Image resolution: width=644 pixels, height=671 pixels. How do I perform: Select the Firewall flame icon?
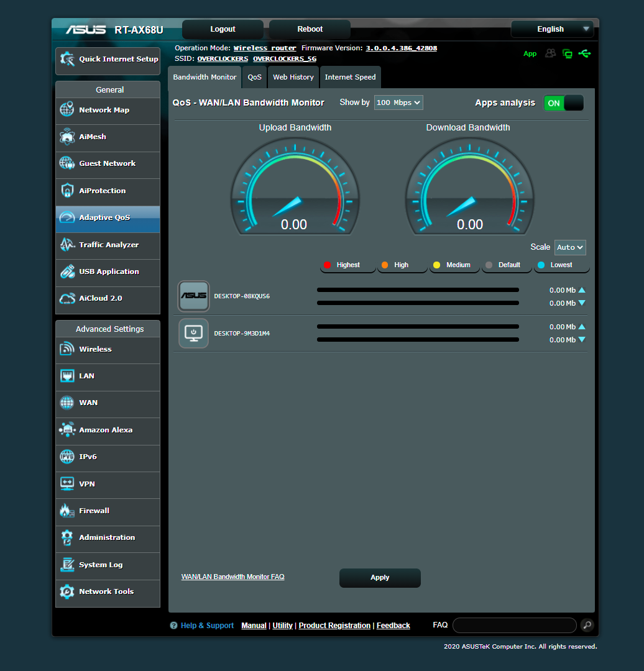coord(67,510)
